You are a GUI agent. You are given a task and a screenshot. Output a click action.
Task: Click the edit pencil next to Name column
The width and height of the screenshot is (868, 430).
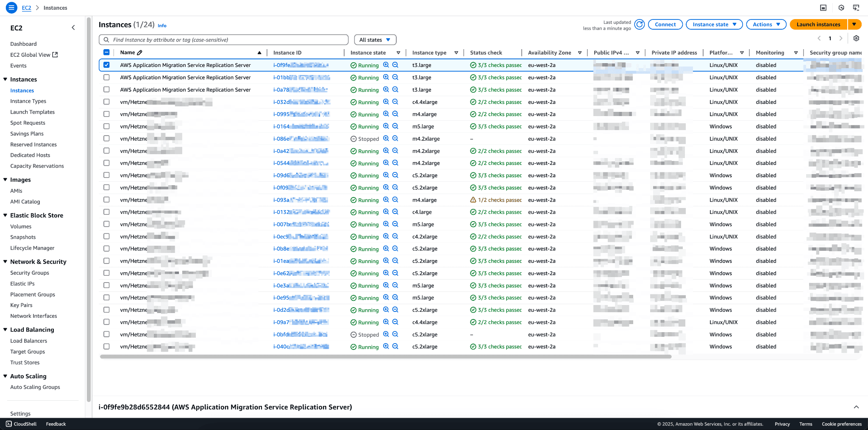coord(140,53)
